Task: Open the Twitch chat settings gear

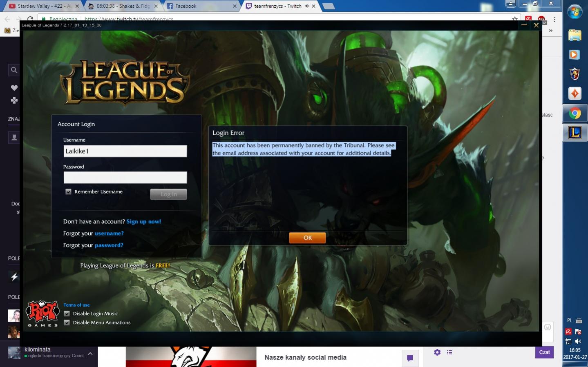Action: (x=437, y=352)
